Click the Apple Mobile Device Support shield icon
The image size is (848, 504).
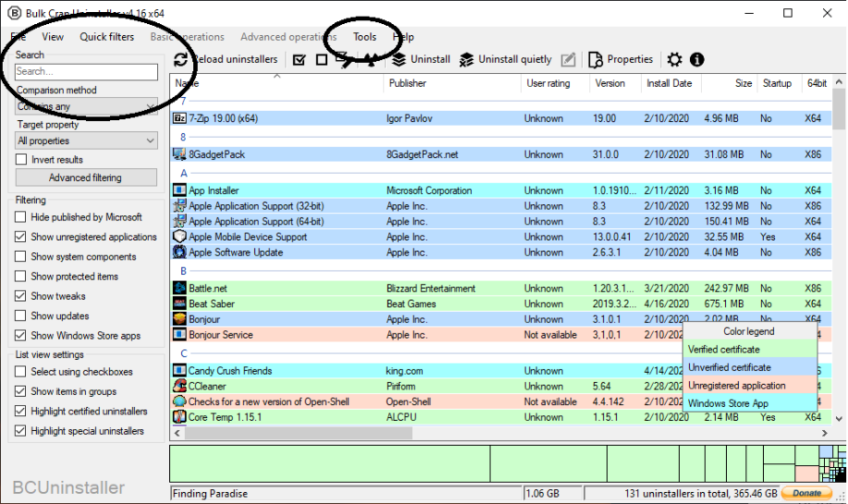[x=179, y=236]
